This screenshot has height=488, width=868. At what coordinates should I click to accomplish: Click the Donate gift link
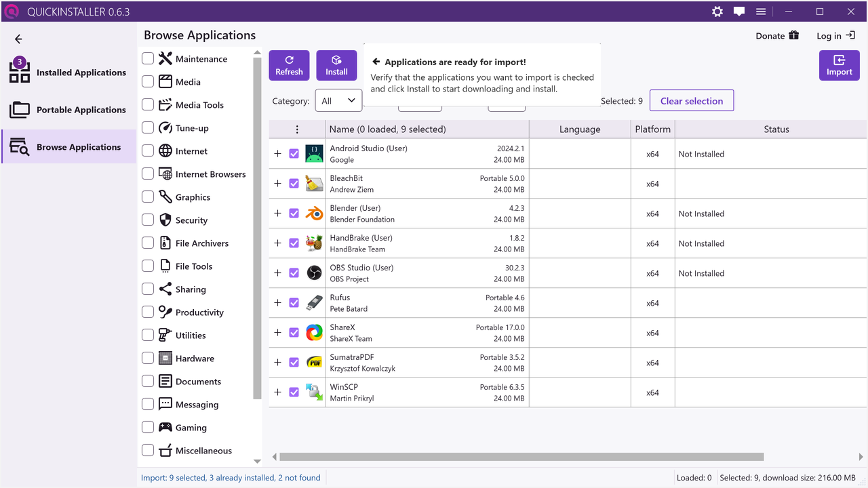coord(777,36)
